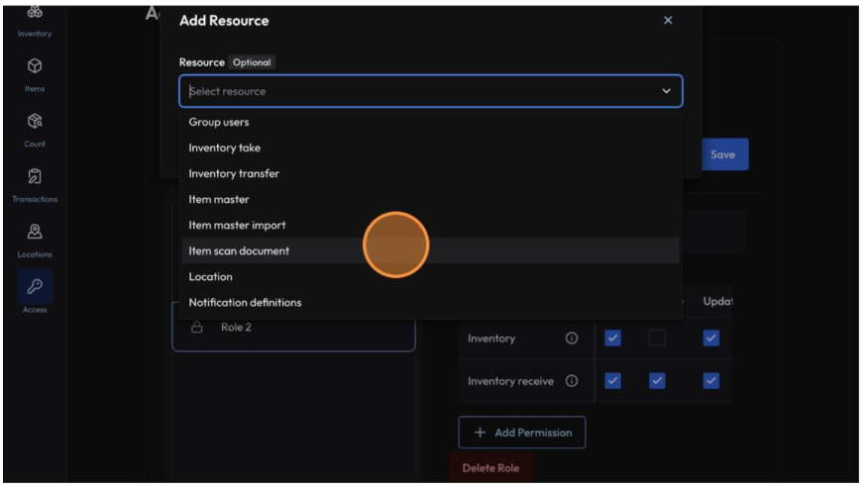Focus the Select resource input field

pos(430,91)
